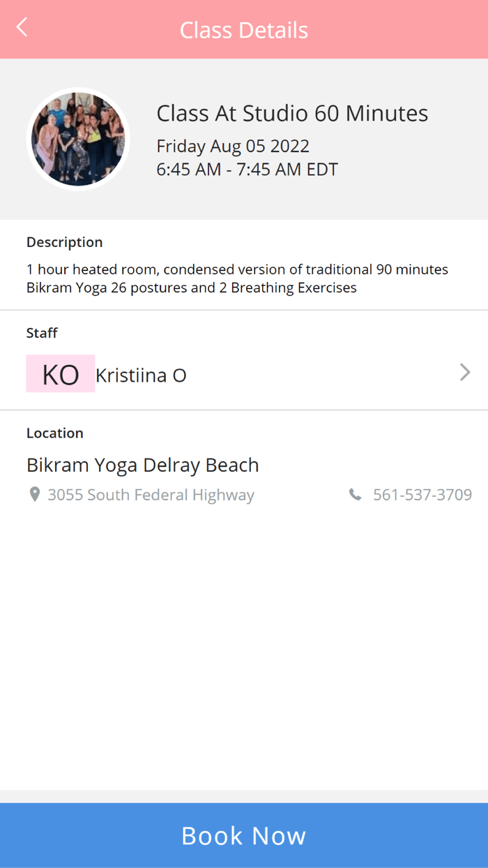The image size is (488, 868).
Task: Select the Description section header
Action: [x=64, y=241]
